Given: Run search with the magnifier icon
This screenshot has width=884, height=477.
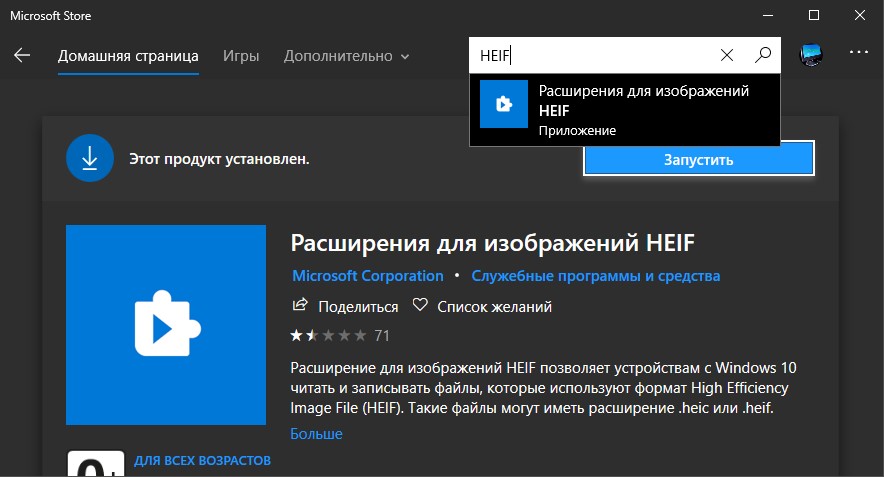Looking at the screenshot, I should 763,55.
